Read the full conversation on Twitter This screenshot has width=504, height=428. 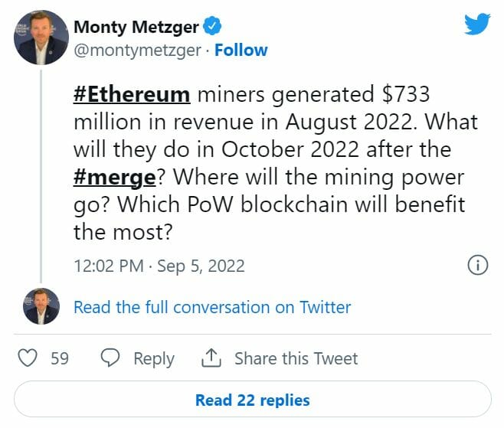click(212, 307)
